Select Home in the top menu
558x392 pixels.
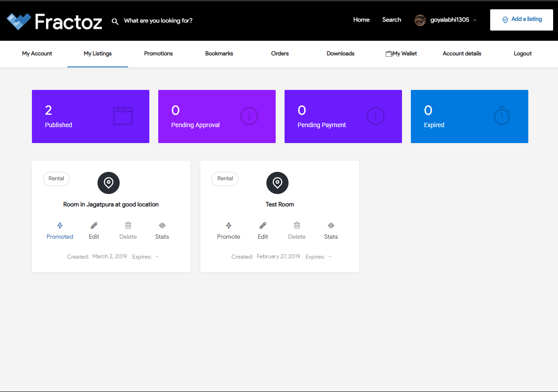point(361,19)
